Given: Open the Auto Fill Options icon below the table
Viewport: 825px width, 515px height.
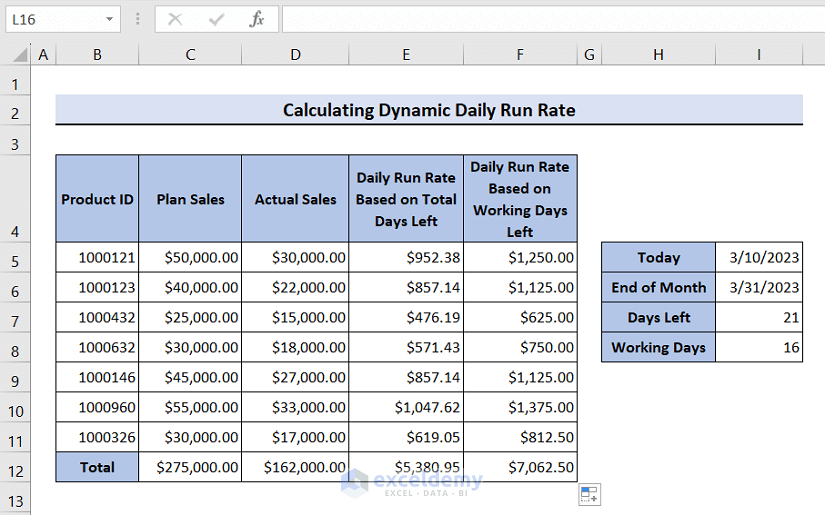Looking at the screenshot, I should pyautogui.click(x=589, y=494).
